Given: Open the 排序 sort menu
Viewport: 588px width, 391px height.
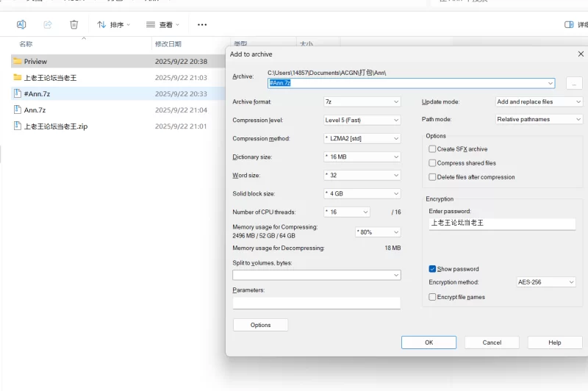Looking at the screenshot, I should [x=114, y=24].
